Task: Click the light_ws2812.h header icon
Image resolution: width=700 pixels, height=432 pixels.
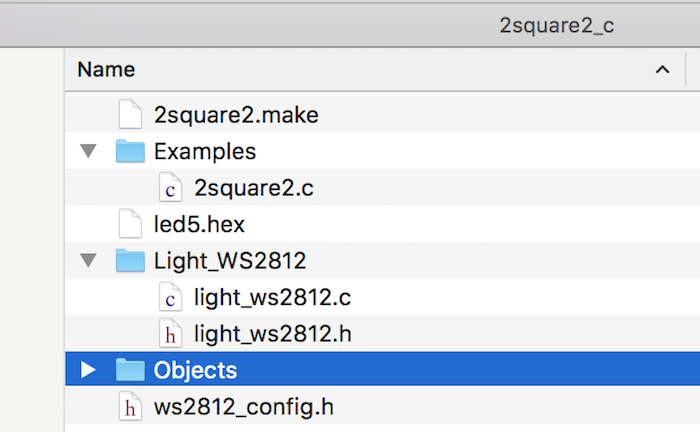Action: tap(171, 333)
